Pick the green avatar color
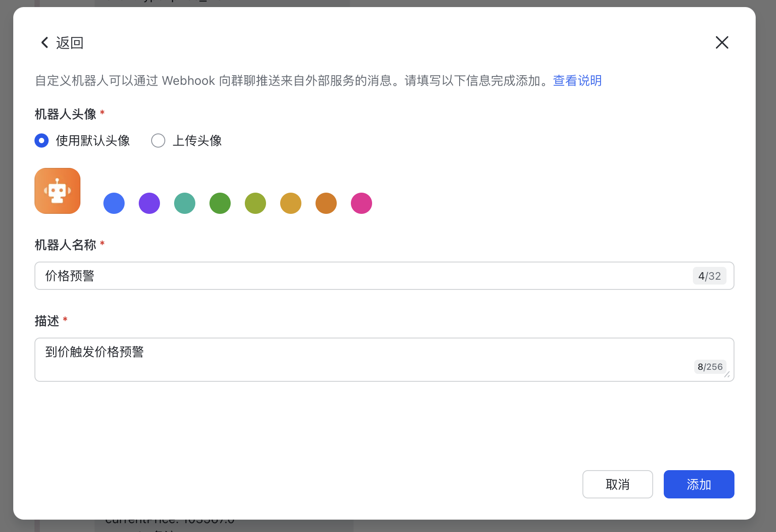 click(x=220, y=203)
